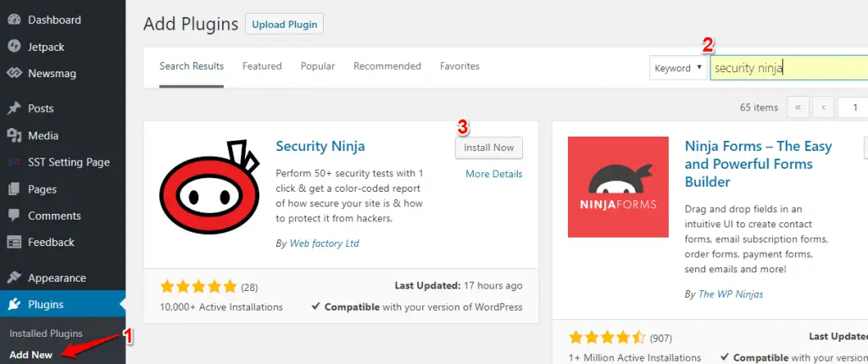The image size is (868, 364).
Task: Open Installed Plugins submenu link
Action: coord(46,333)
